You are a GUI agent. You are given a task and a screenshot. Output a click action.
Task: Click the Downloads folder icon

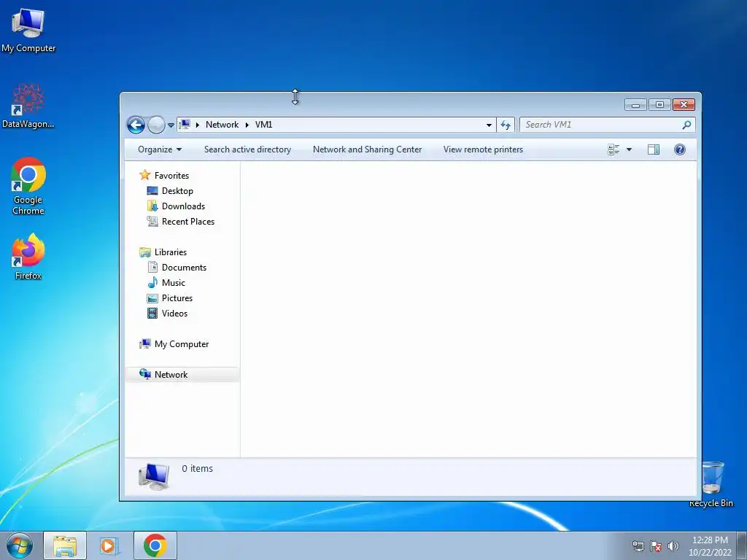[152, 206]
